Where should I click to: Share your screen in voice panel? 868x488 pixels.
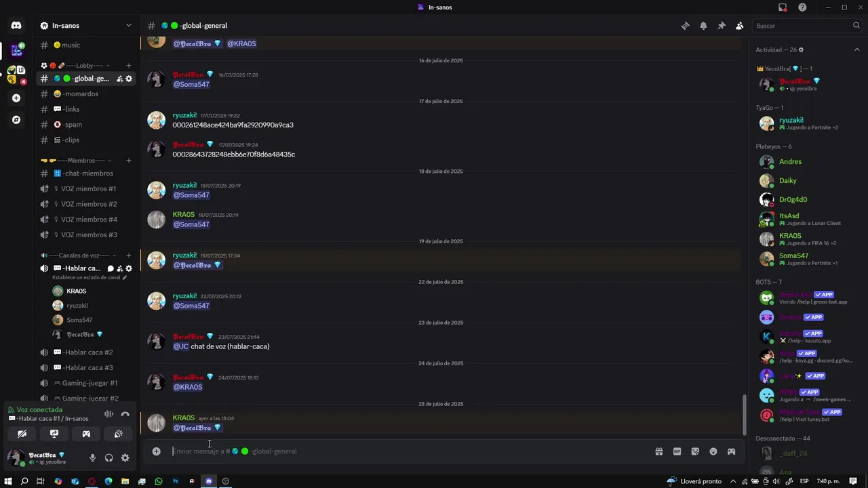(x=54, y=434)
